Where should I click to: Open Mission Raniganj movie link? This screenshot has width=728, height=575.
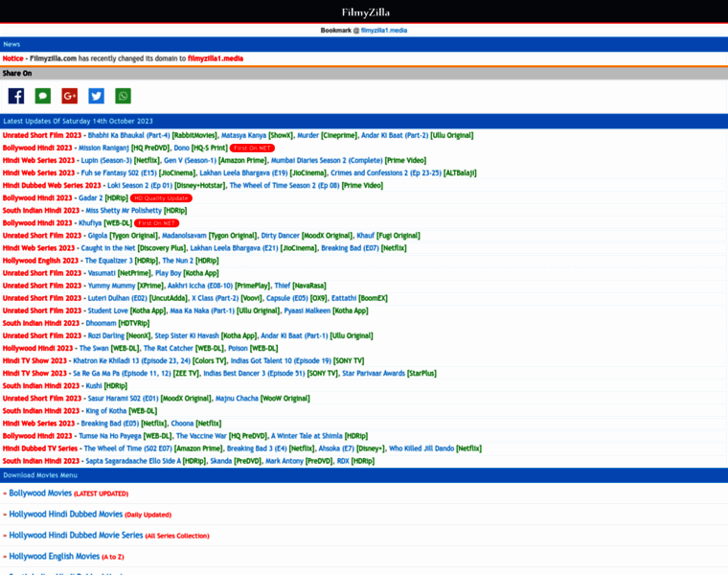103,148
